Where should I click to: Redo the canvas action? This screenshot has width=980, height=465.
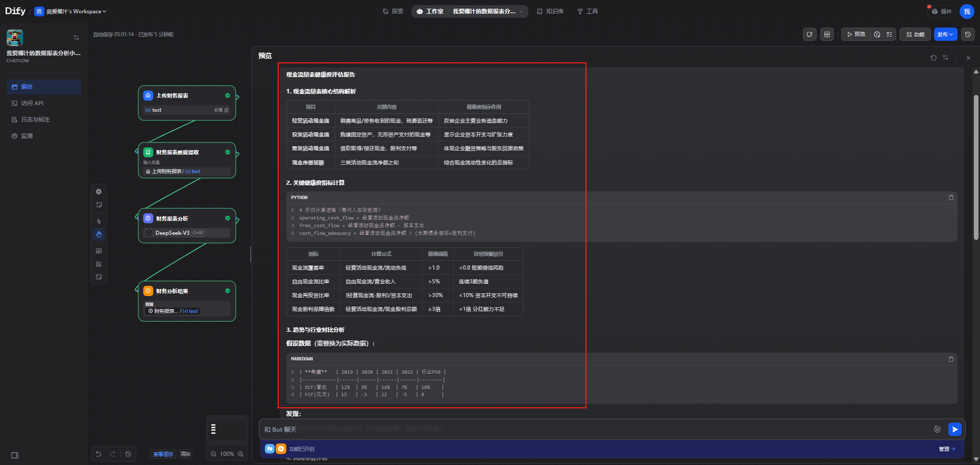click(x=112, y=454)
